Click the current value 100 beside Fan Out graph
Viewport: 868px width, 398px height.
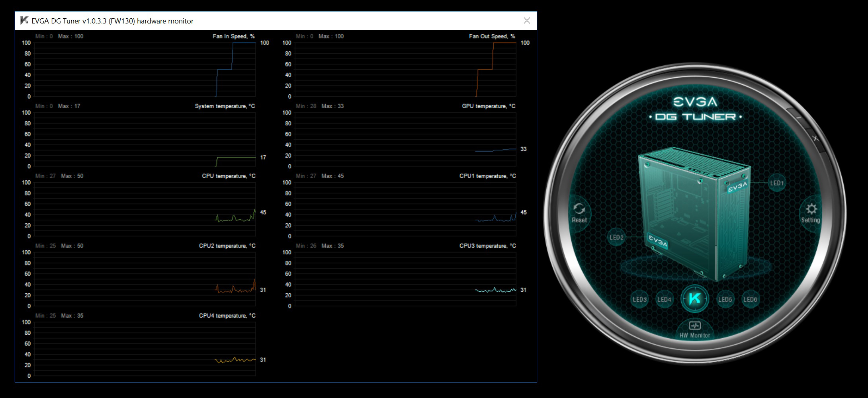click(525, 43)
